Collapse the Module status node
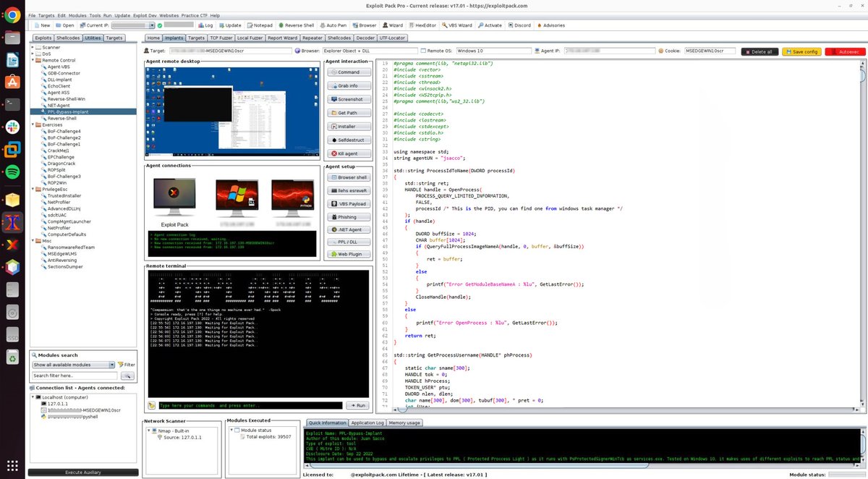The width and height of the screenshot is (868, 479). (x=232, y=430)
